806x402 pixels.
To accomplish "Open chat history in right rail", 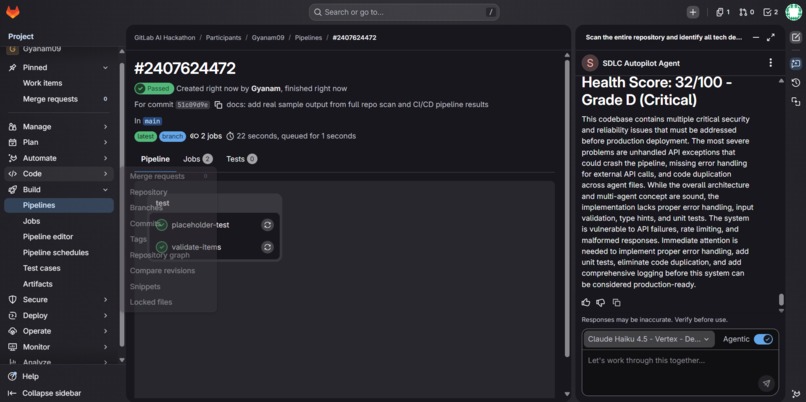I will click(x=796, y=83).
